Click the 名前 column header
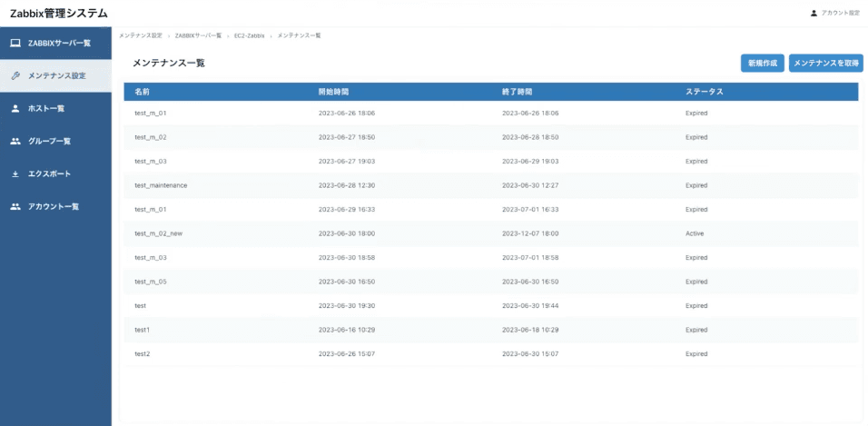The image size is (868, 426). pyautogui.click(x=143, y=92)
